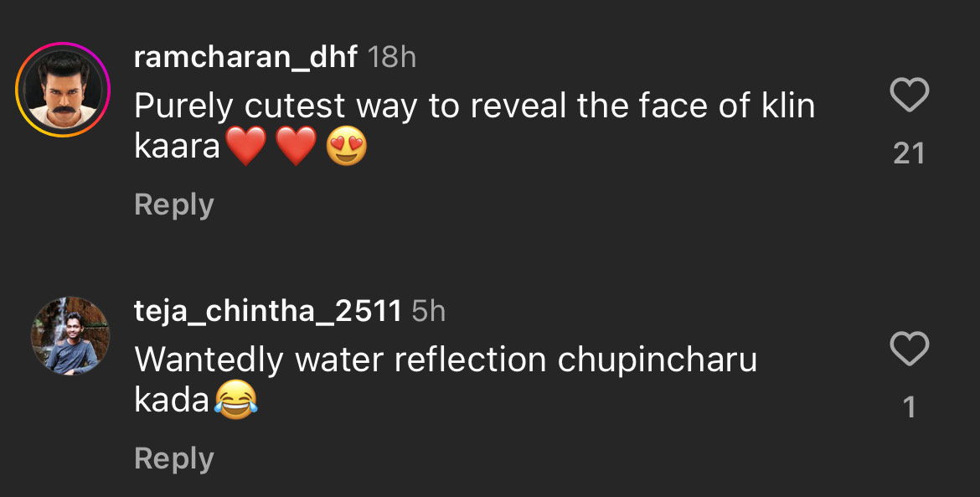Image resolution: width=980 pixels, height=497 pixels.
Task: Select the "Wantedly water reflection" comment line
Action: 446,360
